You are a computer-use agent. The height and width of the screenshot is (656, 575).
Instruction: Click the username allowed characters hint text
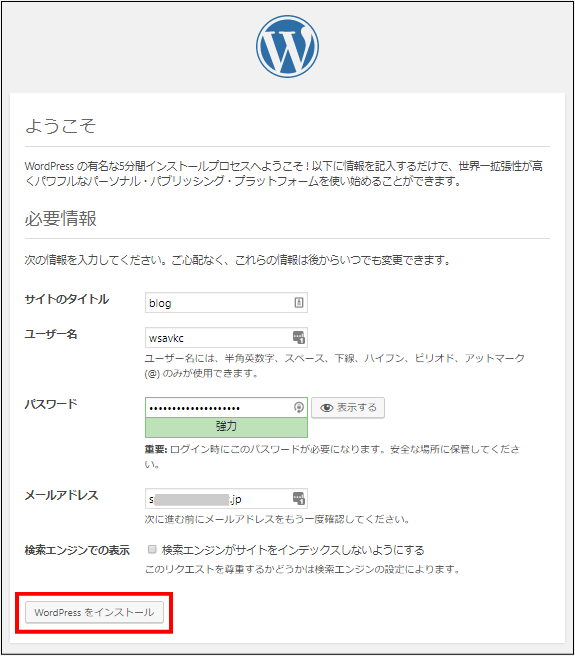(334, 366)
